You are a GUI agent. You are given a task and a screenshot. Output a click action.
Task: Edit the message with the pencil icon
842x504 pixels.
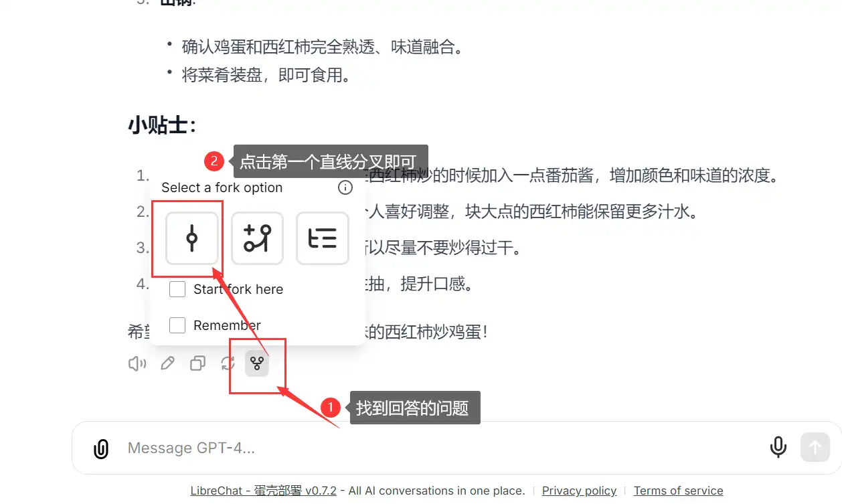[x=167, y=363]
